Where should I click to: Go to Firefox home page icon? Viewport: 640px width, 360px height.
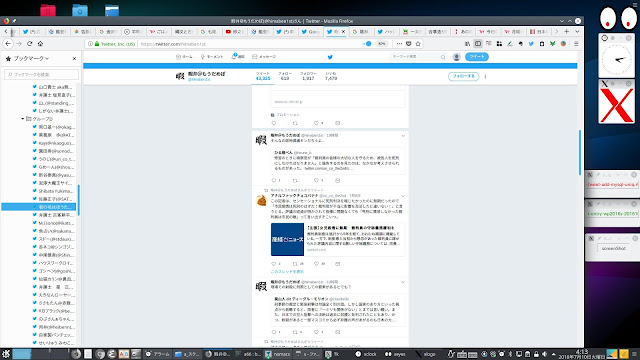[x=40, y=44]
